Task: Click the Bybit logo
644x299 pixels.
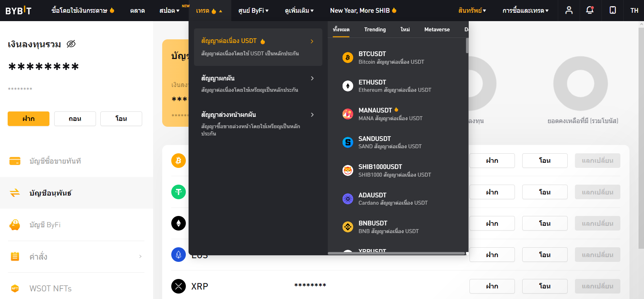Action: [18, 11]
